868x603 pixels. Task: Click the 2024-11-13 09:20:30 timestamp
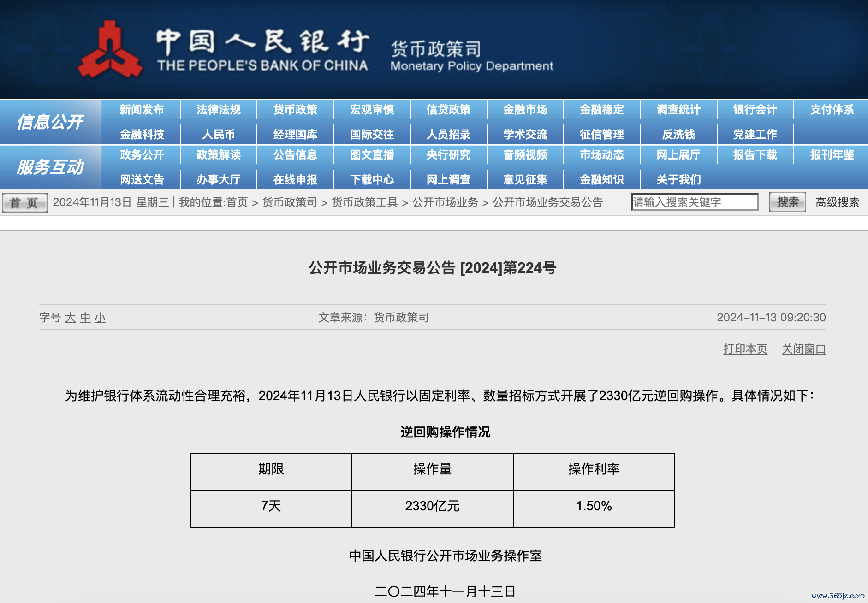click(x=771, y=317)
